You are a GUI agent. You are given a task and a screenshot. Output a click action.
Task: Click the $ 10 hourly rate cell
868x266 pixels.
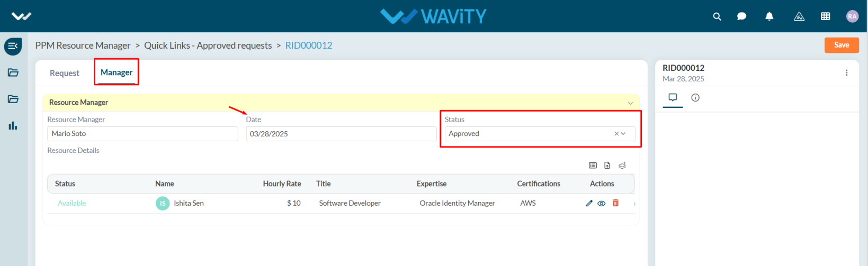point(294,203)
